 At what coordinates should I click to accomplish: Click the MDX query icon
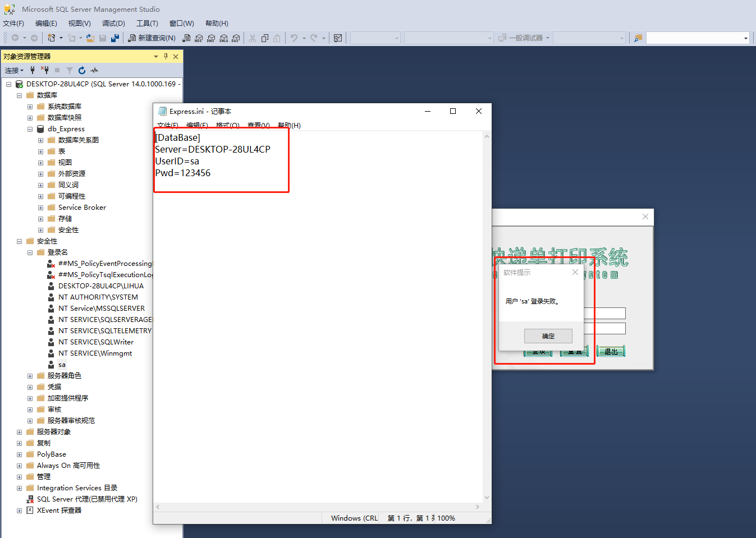pos(199,38)
